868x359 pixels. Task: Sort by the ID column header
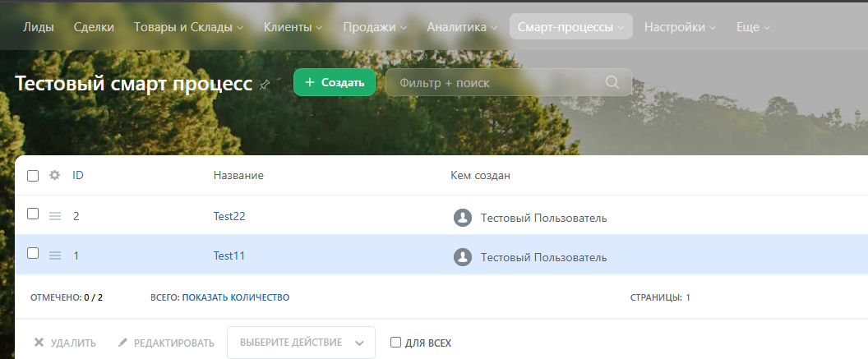pyautogui.click(x=78, y=175)
